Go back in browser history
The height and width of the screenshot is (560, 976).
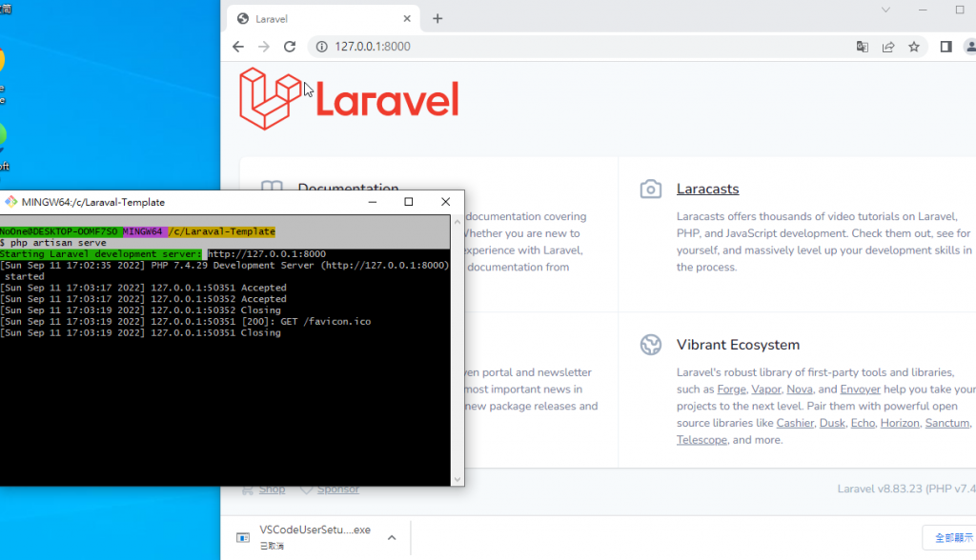(x=237, y=47)
